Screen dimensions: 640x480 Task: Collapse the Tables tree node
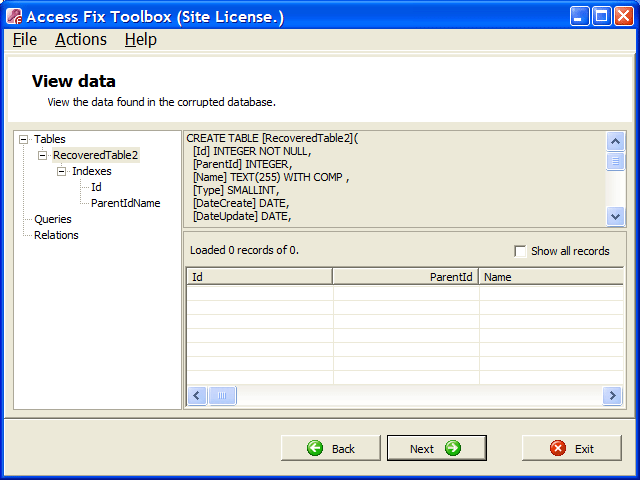coord(24,140)
